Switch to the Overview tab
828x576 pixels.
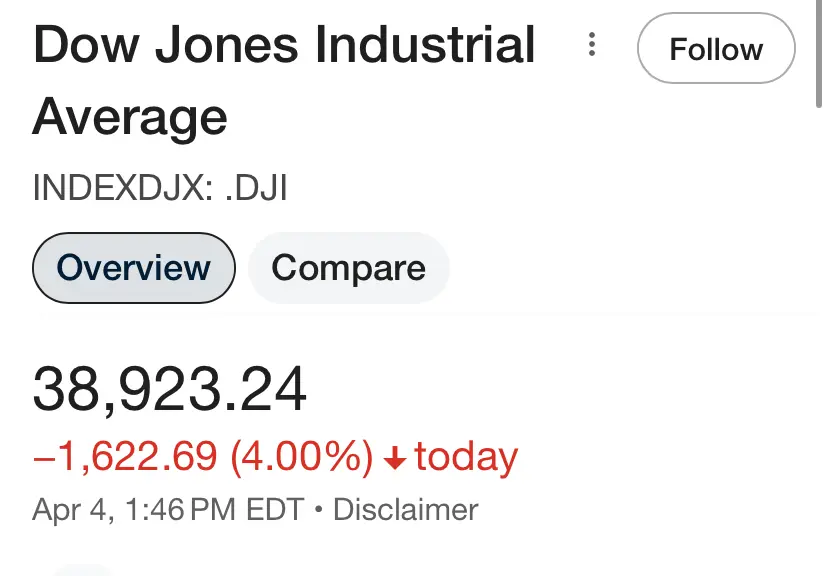[x=134, y=267]
